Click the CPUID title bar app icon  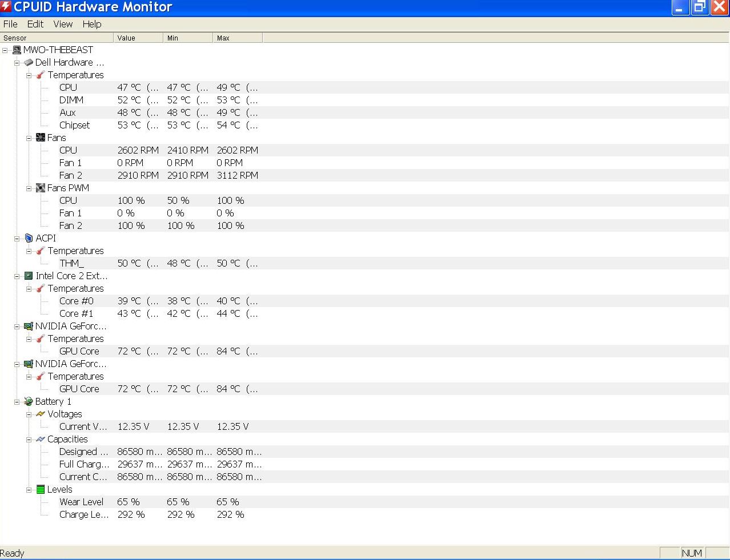(6, 7)
